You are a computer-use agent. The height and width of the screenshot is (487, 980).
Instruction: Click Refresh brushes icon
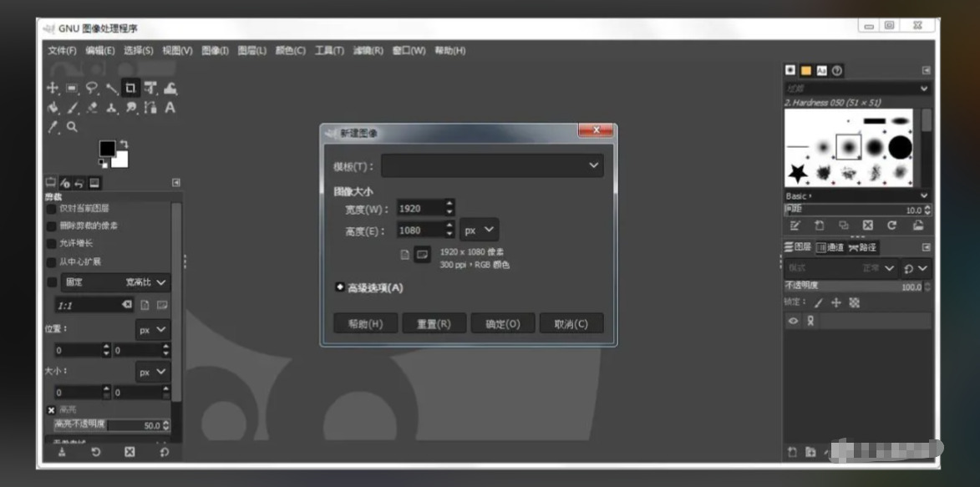[x=892, y=226]
